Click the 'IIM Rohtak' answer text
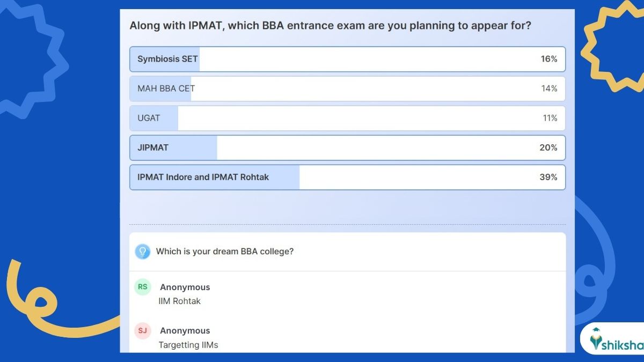This screenshot has width=644, height=362. 180,301
